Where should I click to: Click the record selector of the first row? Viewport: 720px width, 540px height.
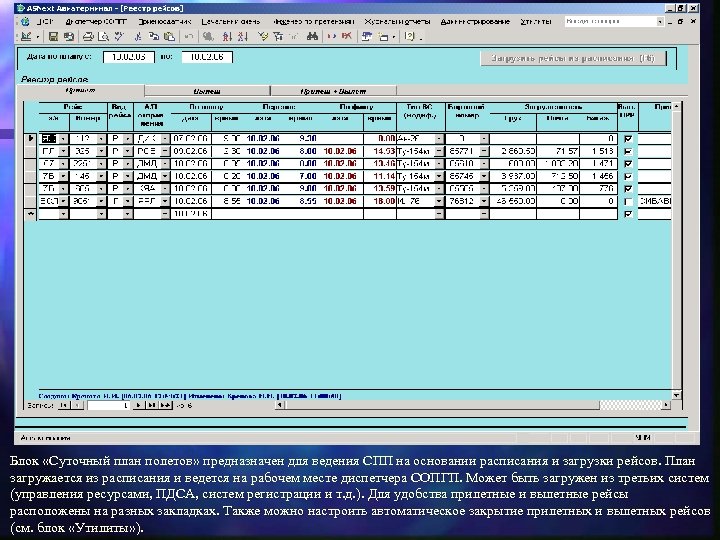point(31,139)
